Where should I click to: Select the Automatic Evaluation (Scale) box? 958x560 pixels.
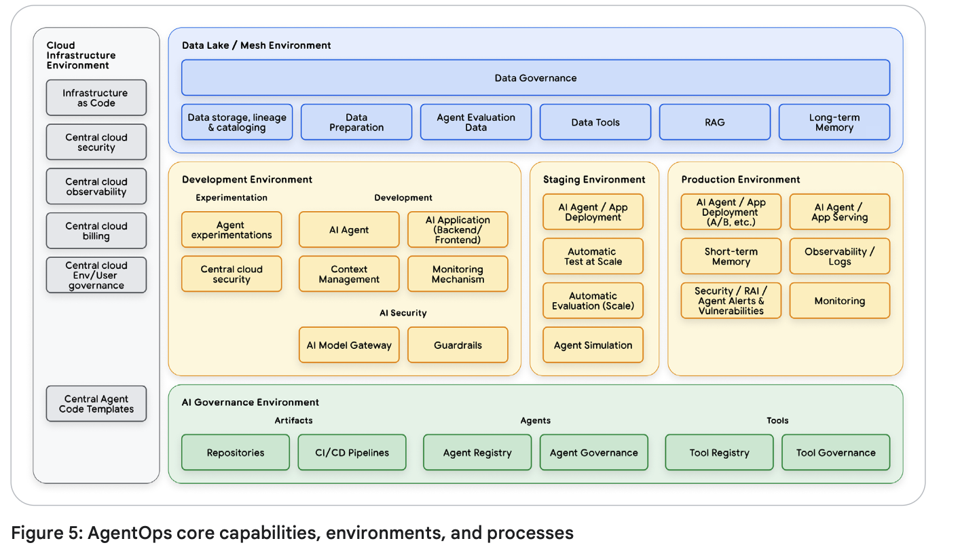click(x=593, y=301)
